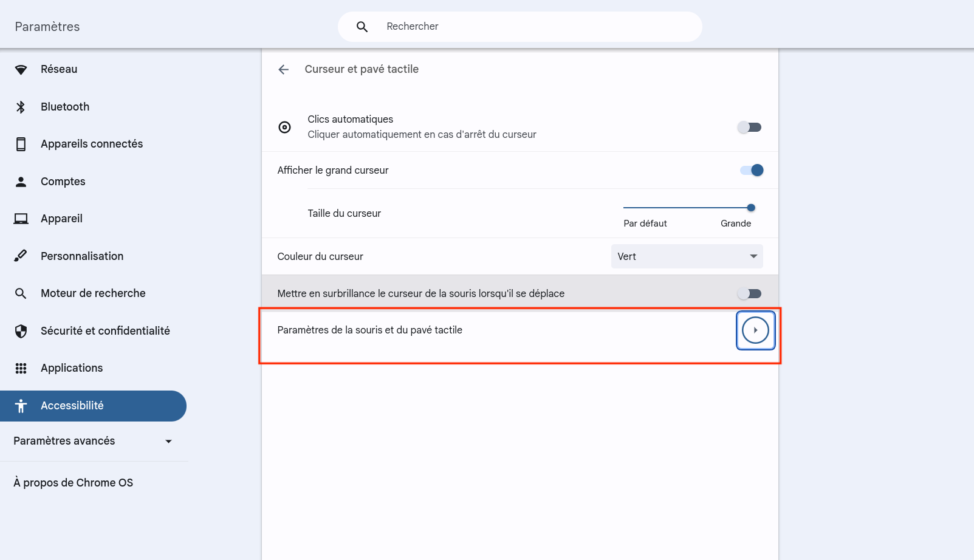Select the Appareils connectés phone icon

point(21,144)
